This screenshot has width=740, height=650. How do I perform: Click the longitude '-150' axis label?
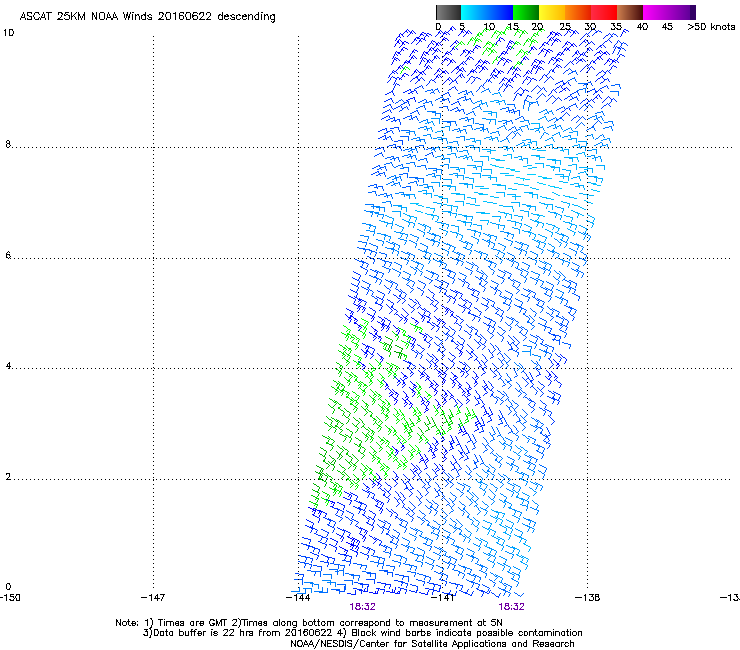(10, 598)
